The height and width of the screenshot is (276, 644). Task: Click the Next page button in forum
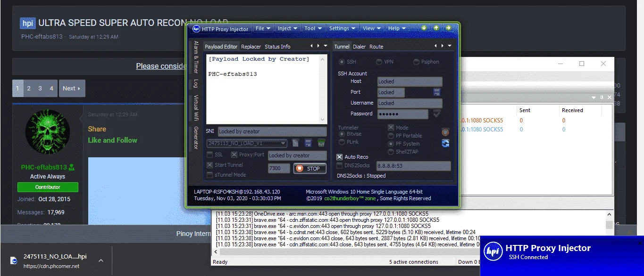72,88
